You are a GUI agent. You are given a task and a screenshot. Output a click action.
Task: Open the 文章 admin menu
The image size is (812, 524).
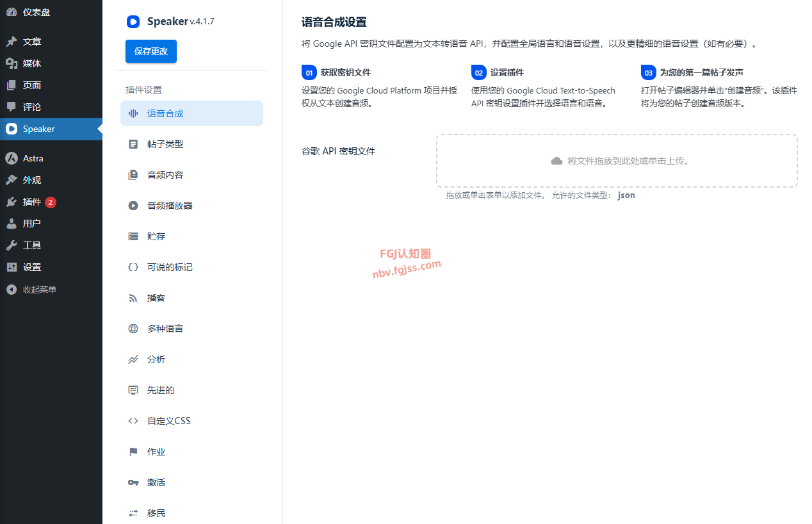[x=51, y=42]
